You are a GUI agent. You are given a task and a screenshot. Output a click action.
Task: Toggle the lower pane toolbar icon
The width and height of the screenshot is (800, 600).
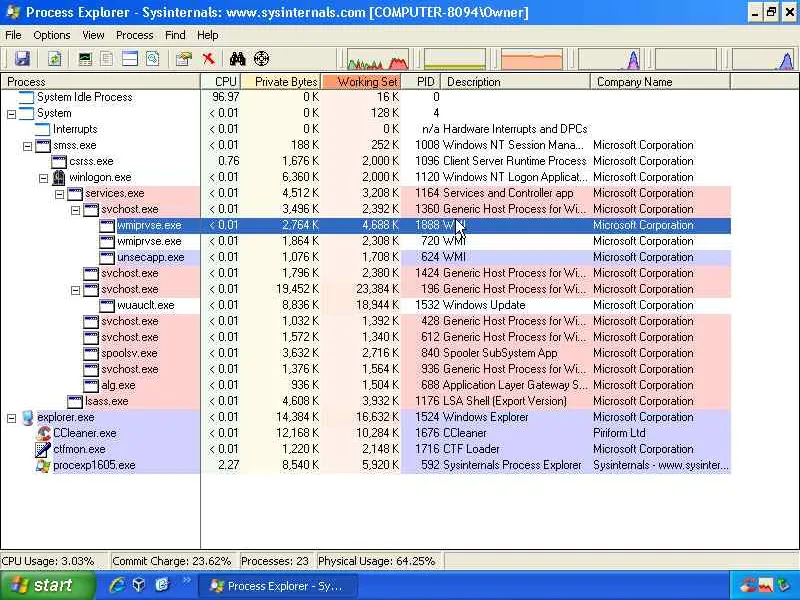130,59
